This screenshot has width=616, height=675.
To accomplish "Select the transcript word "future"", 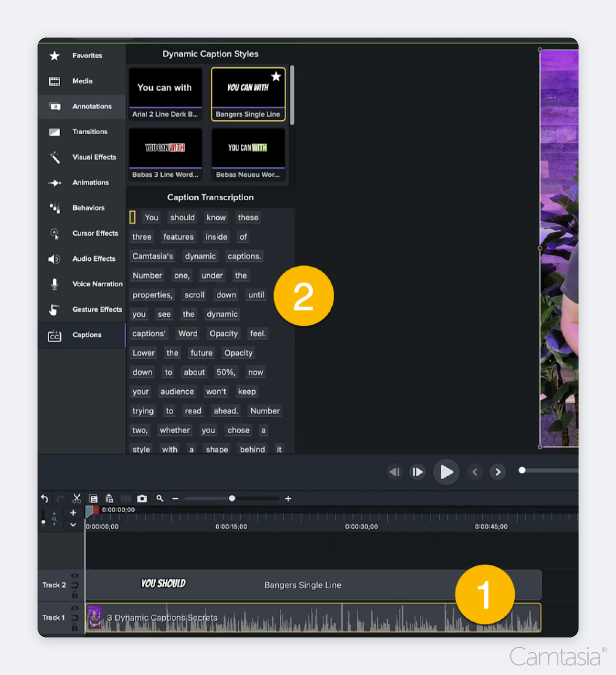I will point(202,353).
